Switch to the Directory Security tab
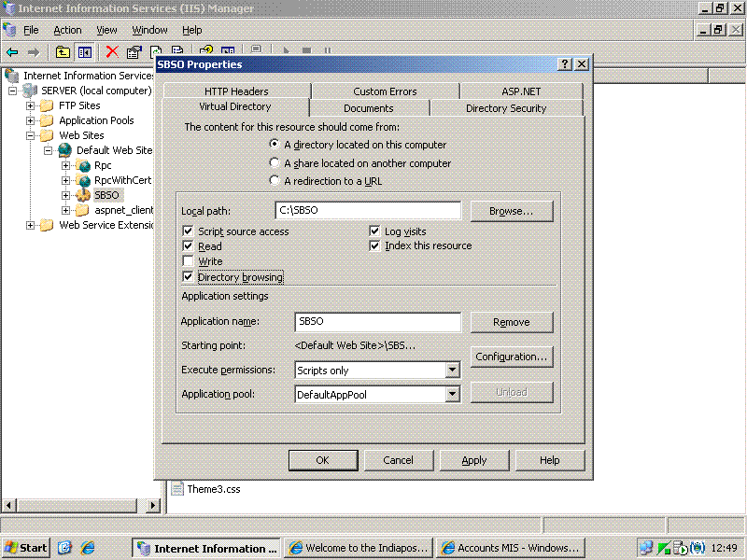This screenshot has height=560, width=747. tap(506, 108)
